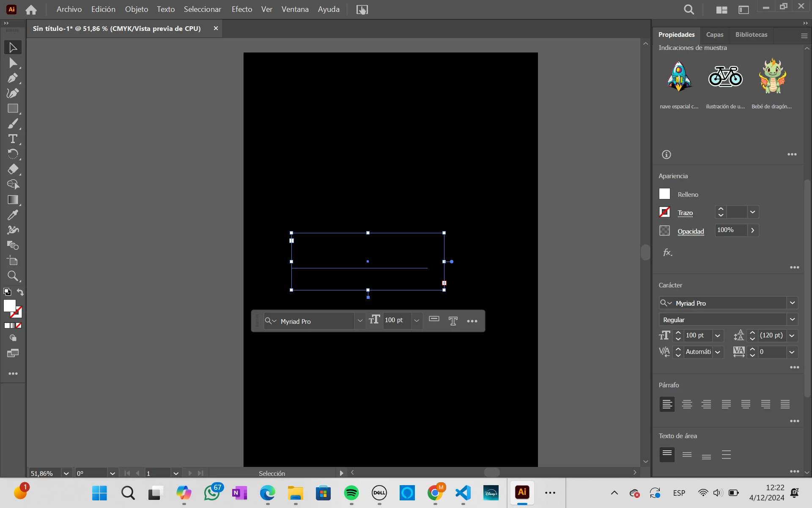
Task: Select the Eyedropper tool
Action: click(x=13, y=215)
